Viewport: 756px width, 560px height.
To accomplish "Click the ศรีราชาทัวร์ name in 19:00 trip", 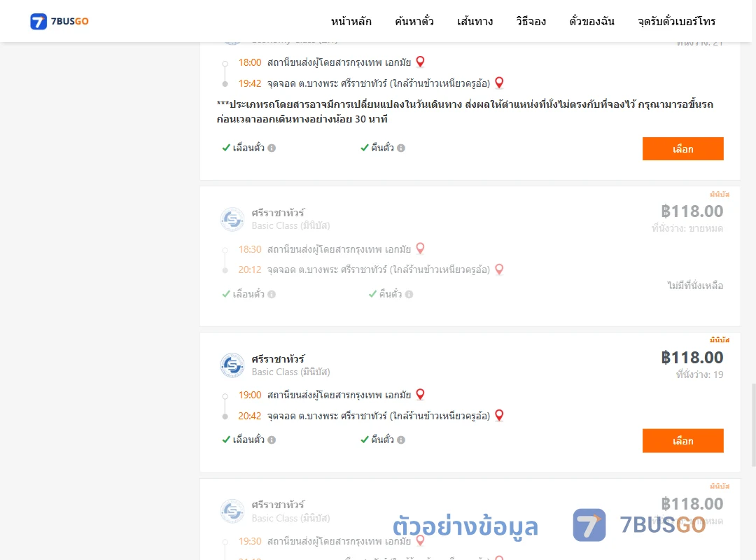I will point(278,359).
